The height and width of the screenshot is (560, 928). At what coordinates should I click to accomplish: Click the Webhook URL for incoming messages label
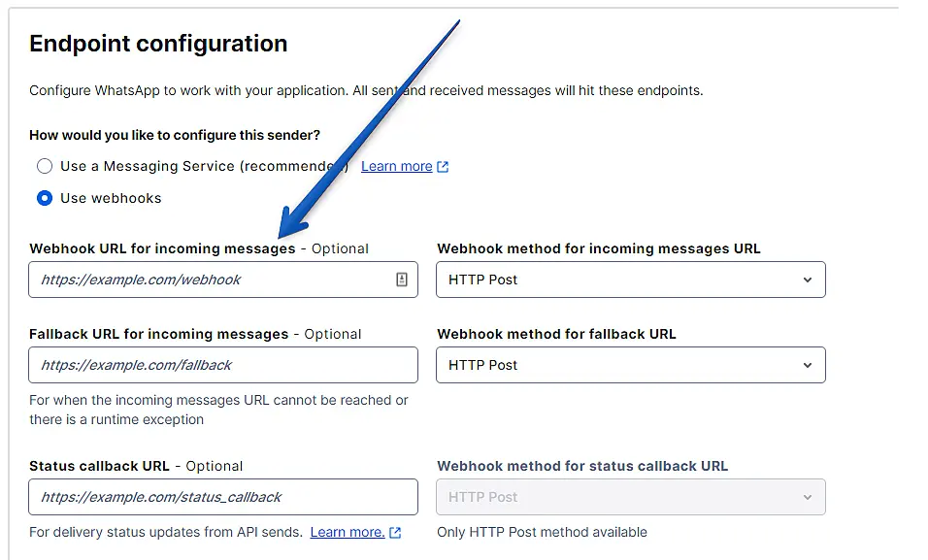pos(162,248)
